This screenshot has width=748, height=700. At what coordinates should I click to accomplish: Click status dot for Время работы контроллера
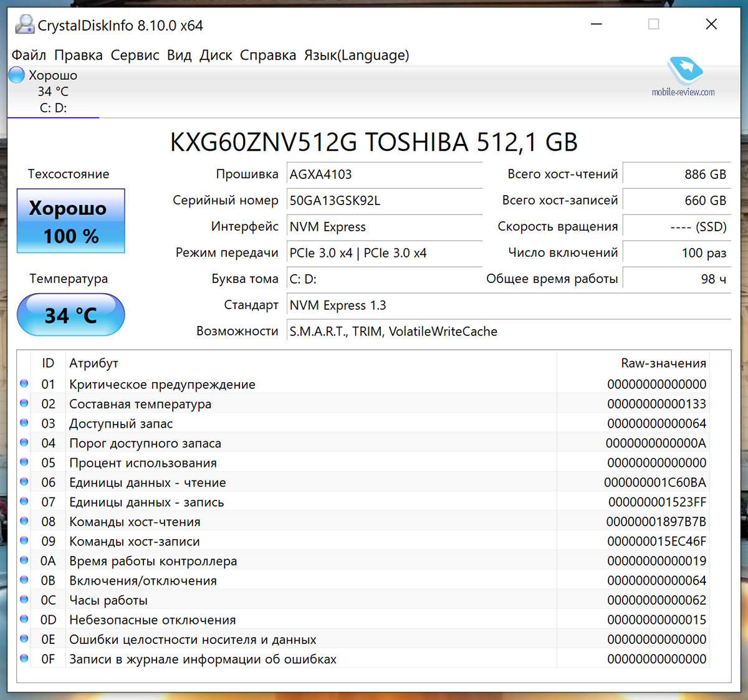point(24,560)
